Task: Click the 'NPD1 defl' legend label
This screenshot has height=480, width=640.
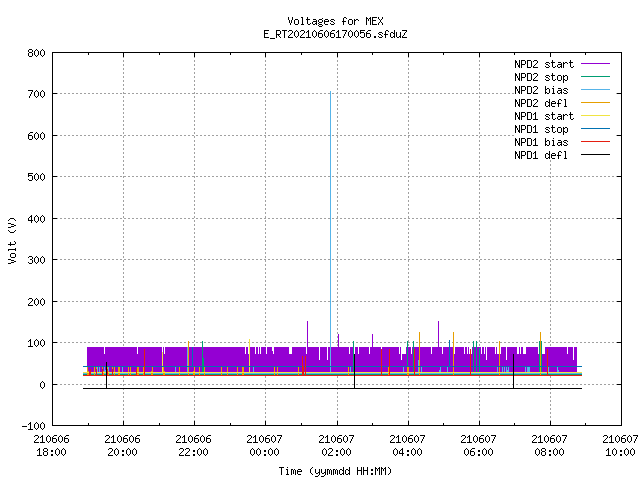Action: 541,156
